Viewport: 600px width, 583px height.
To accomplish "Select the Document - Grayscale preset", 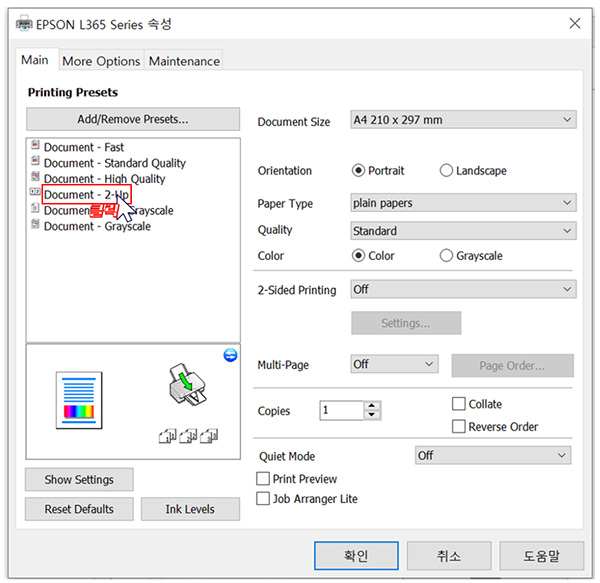I will 97,226.
